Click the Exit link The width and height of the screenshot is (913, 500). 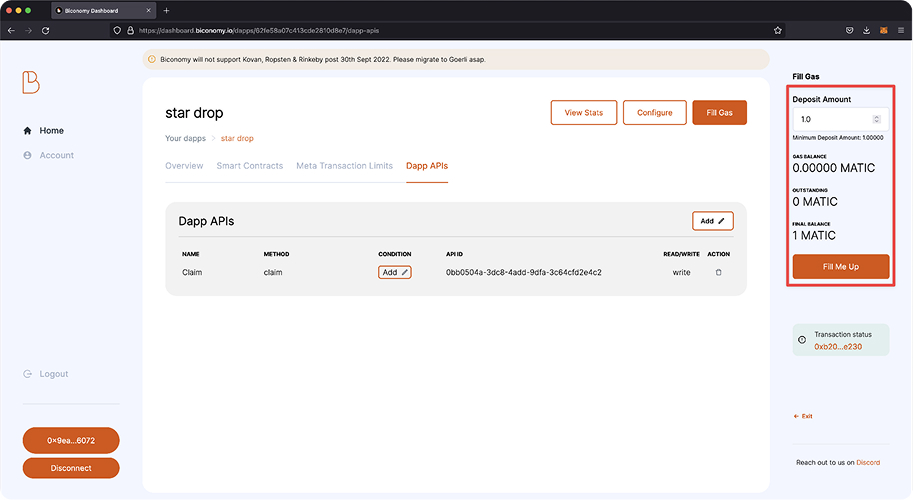point(803,416)
